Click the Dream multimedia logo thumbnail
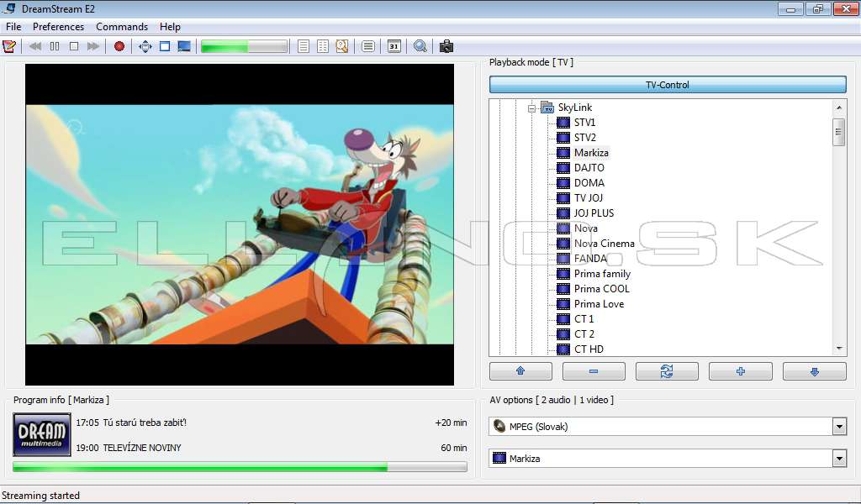 42,435
